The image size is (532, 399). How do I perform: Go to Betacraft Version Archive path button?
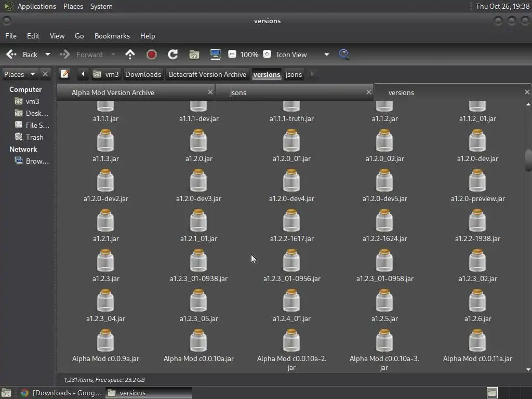pyautogui.click(x=207, y=74)
